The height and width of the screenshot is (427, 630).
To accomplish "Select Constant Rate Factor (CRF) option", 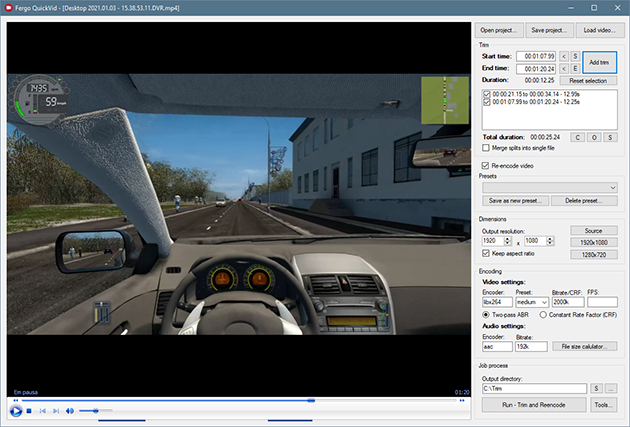I will [x=543, y=315].
